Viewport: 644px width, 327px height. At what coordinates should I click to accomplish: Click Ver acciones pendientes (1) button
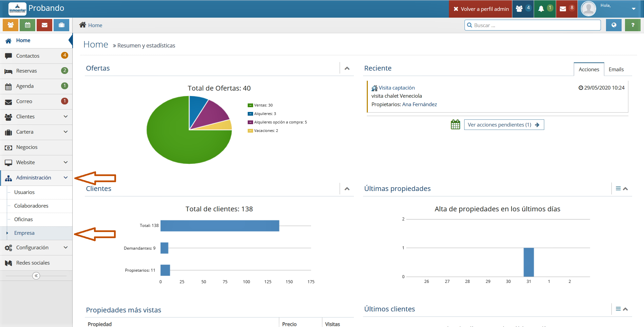pos(504,124)
